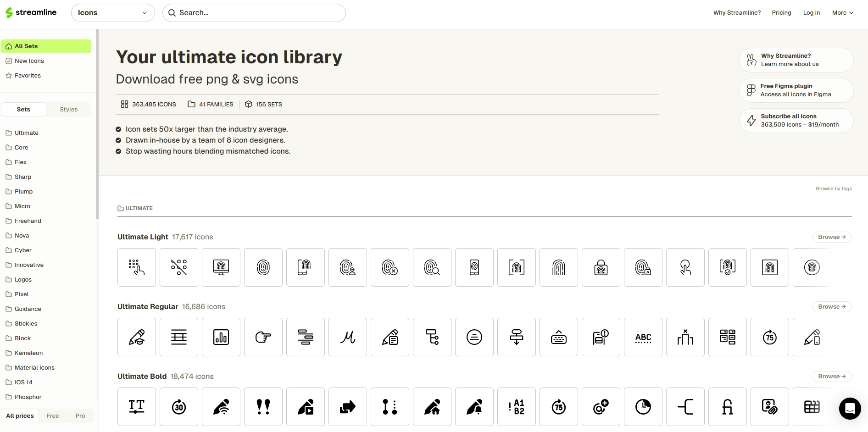This screenshot has width=868, height=432.
Task: Open the Icons type dropdown
Action: pos(113,13)
